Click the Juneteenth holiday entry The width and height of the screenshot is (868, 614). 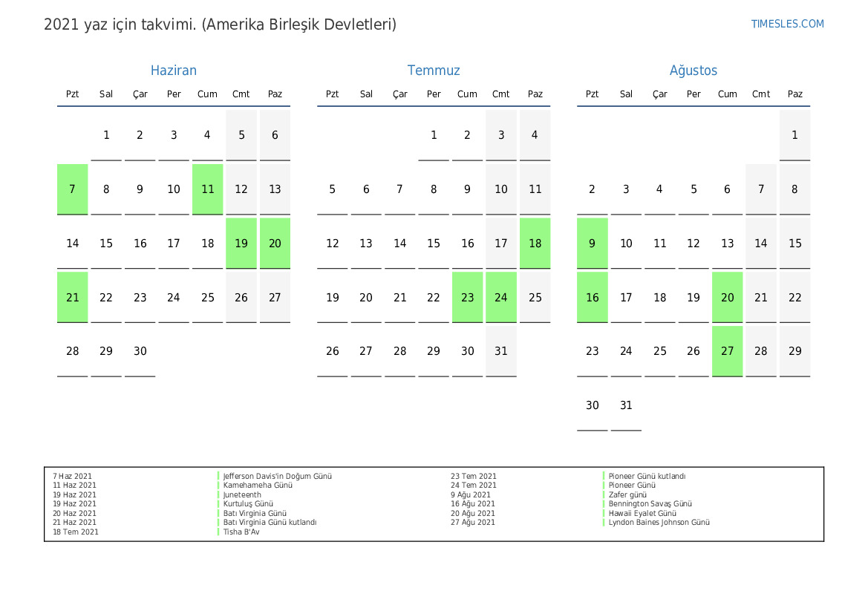tap(242, 494)
